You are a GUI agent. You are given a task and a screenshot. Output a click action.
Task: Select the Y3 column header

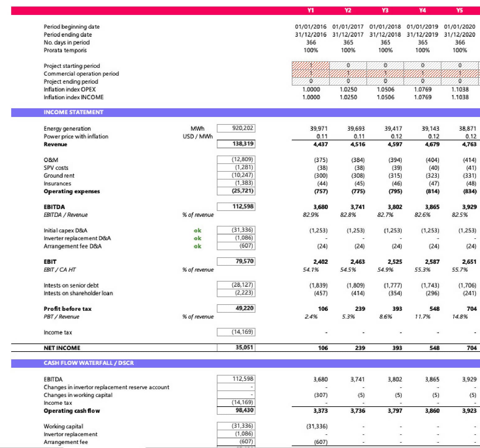click(x=385, y=10)
